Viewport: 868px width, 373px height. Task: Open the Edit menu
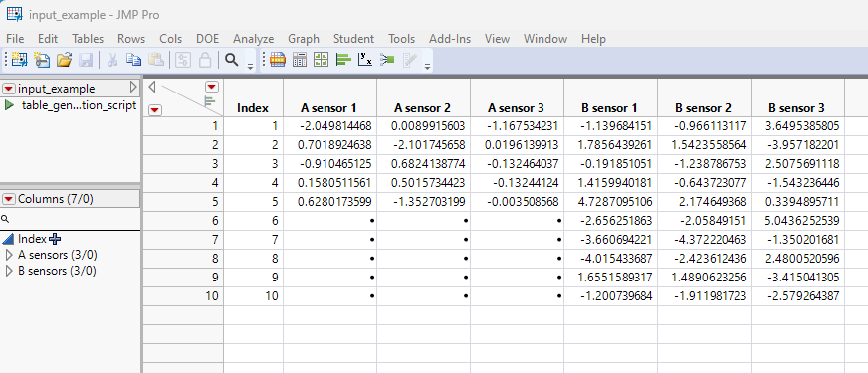click(x=48, y=39)
